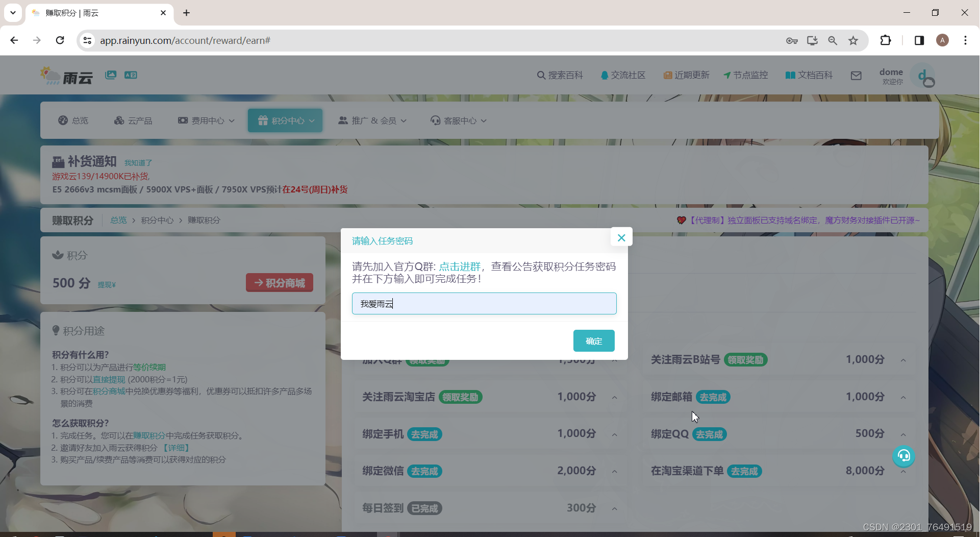Screen dimensions: 980x537
Task: Open 文档百科 documentation
Action: (809, 75)
